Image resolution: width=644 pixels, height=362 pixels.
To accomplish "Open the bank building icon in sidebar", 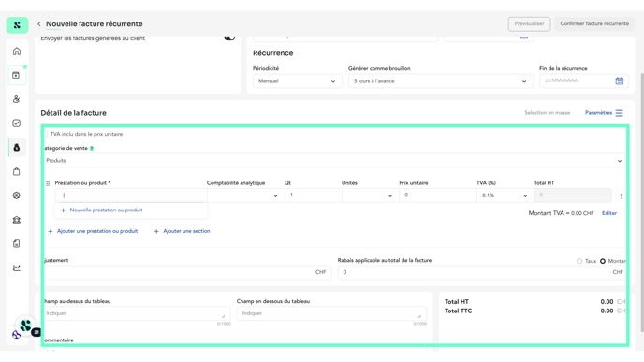I will pyautogui.click(x=17, y=220).
